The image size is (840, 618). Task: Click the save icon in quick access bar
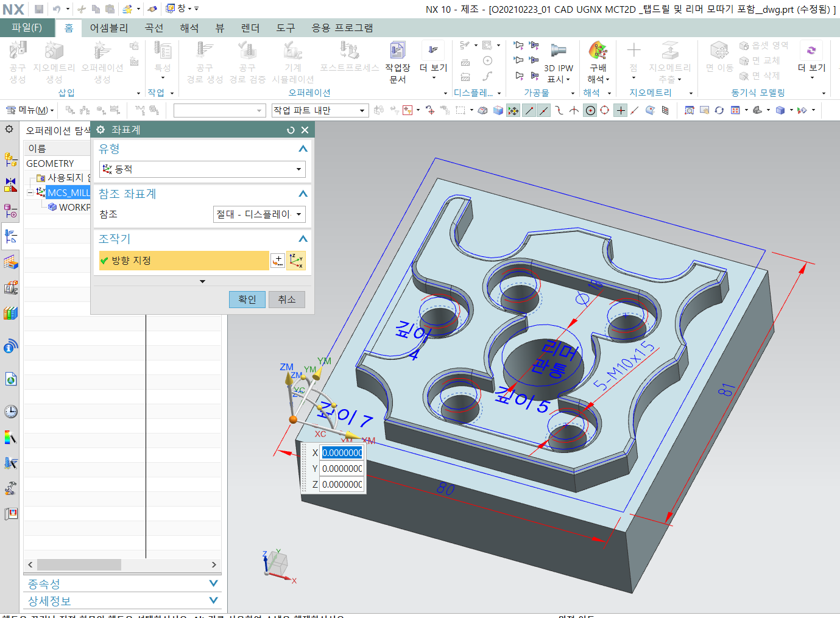click(x=39, y=9)
